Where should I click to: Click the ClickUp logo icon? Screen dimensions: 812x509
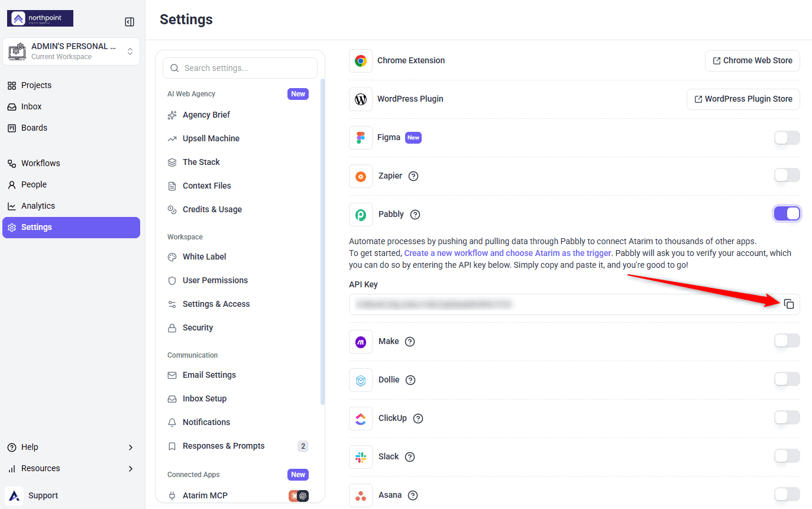click(x=361, y=418)
